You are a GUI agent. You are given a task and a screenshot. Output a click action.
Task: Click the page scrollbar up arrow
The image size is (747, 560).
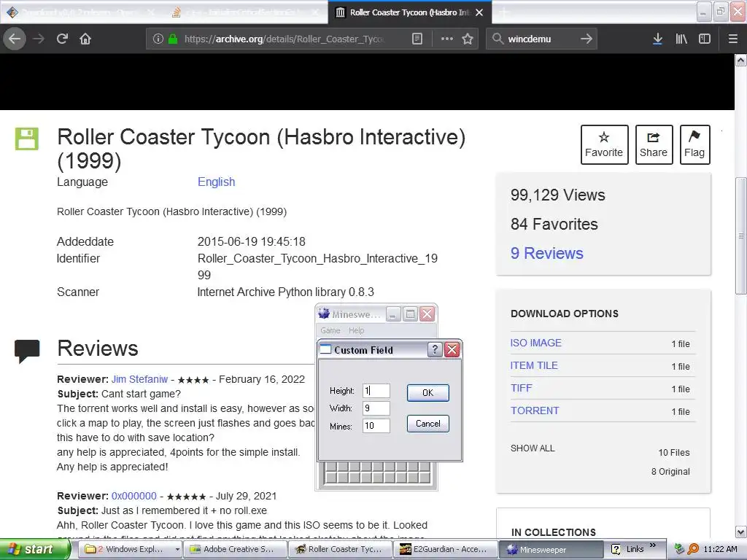tap(741, 60)
